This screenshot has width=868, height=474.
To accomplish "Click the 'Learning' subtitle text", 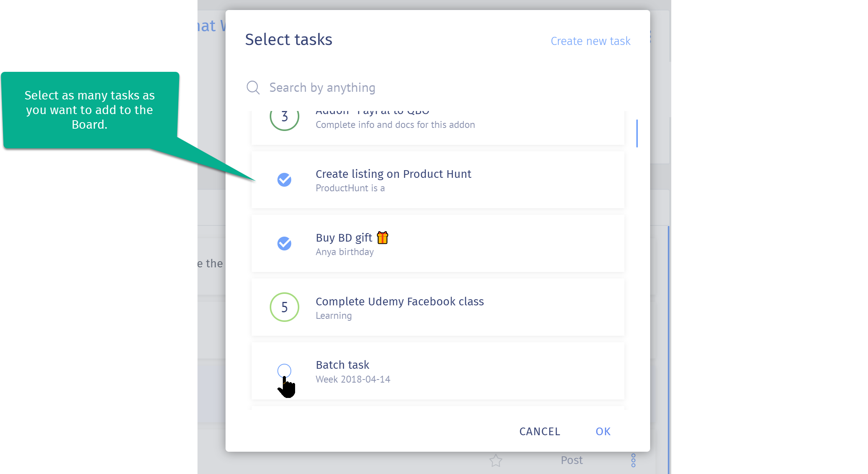I will tap(334, 316).
